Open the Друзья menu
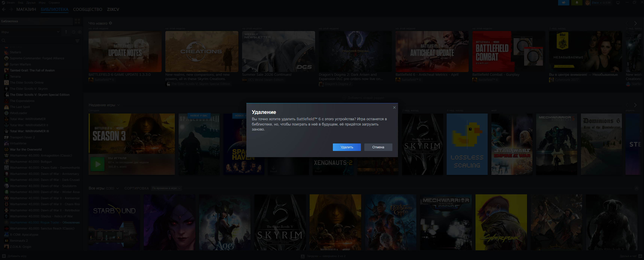Viewport: 644px width, 260px height. pos(31,2)
